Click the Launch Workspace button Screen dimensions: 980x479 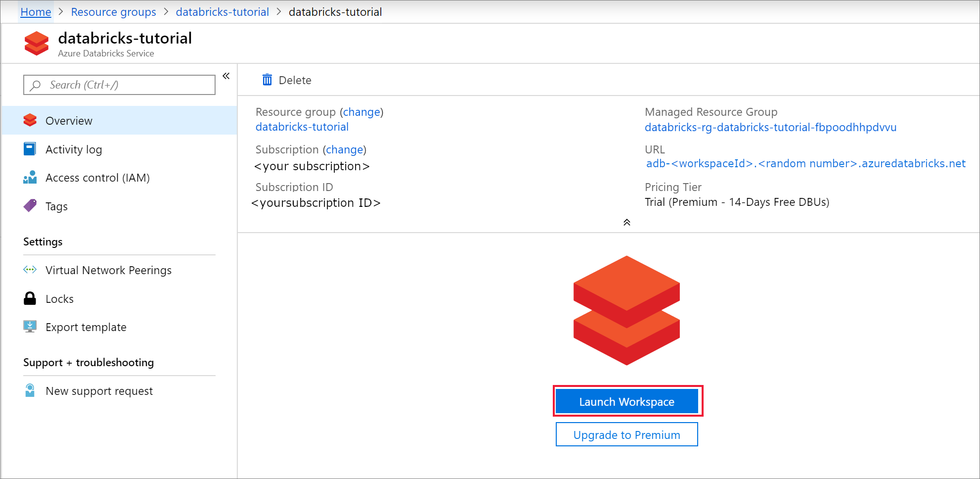pyautogui.click(x=626, y=401)
